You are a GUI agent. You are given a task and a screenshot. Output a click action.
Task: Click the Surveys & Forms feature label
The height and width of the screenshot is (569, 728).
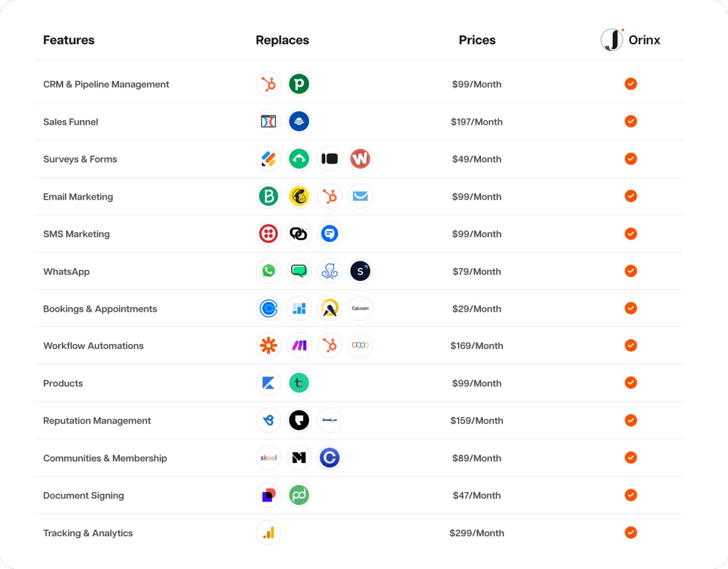point(80,159)
